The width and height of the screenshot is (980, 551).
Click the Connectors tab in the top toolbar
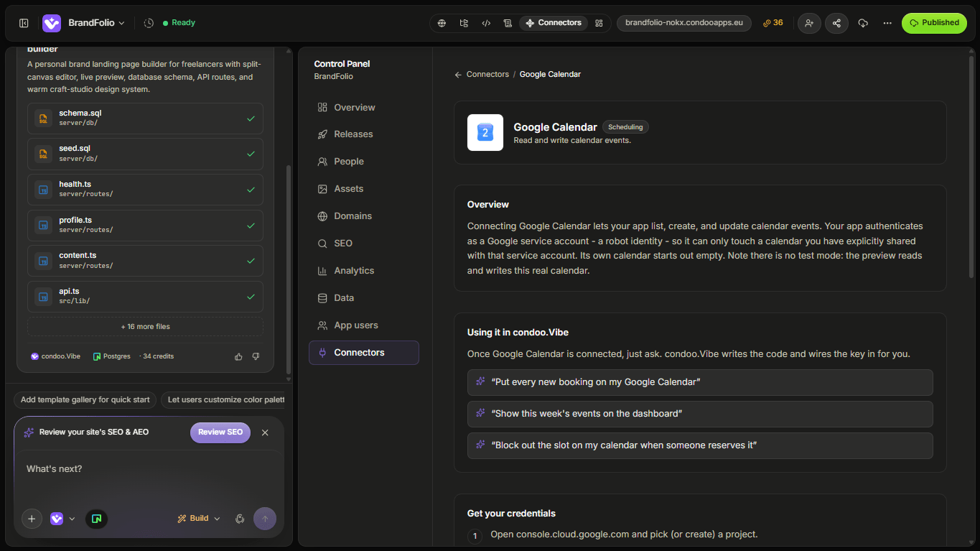click(x=554, y=23)
